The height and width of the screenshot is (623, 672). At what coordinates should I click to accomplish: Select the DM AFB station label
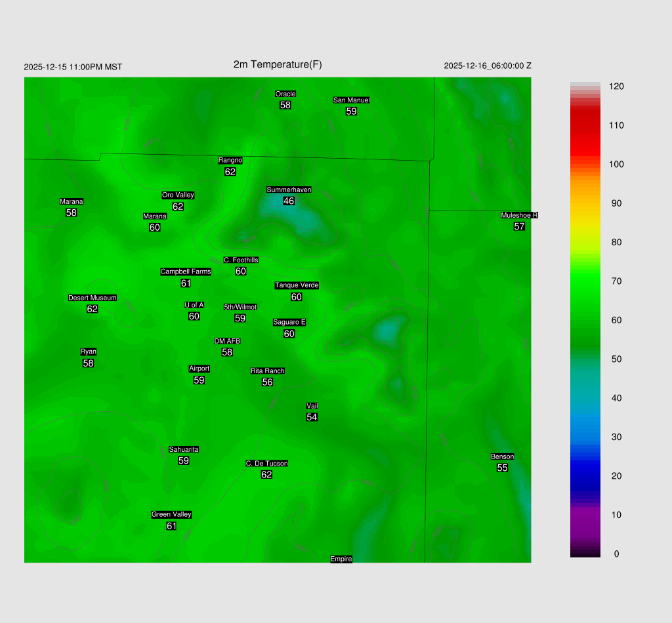click(x=227, y=341)
